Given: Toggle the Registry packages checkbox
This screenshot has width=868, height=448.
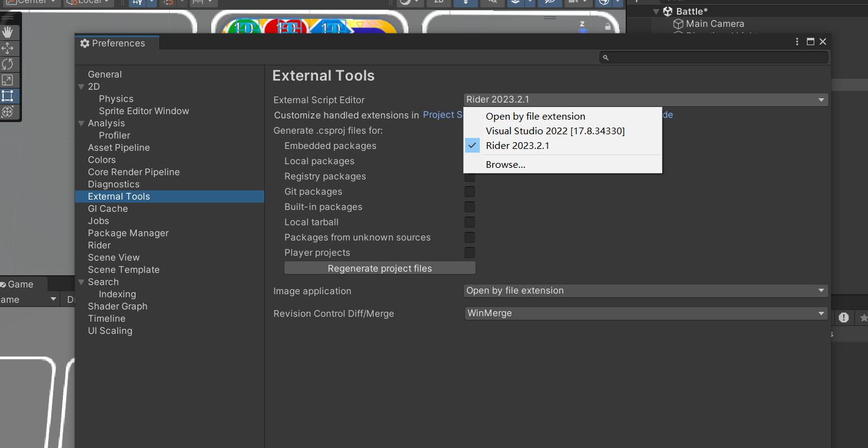Looking at the screenshot, I should (469, 176).
